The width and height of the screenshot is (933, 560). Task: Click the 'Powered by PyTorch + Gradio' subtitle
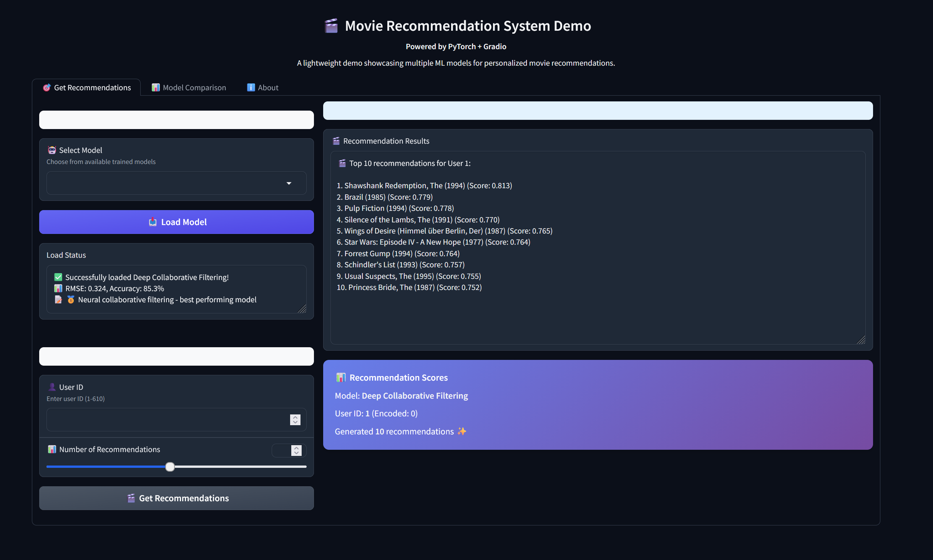tap(456, 46)
